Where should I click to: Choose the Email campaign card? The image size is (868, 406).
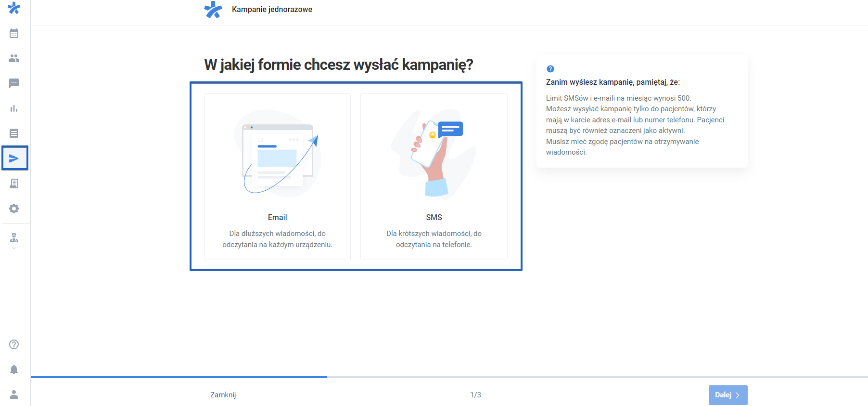coord(277,177)
